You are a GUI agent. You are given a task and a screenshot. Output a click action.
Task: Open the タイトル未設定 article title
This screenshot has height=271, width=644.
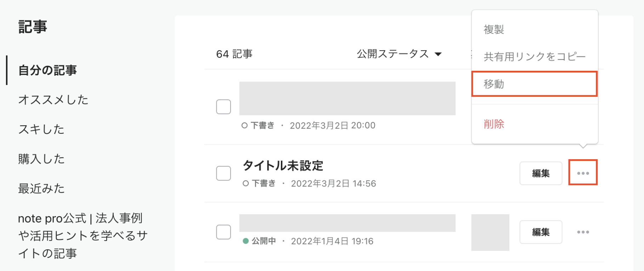(283, 166)
